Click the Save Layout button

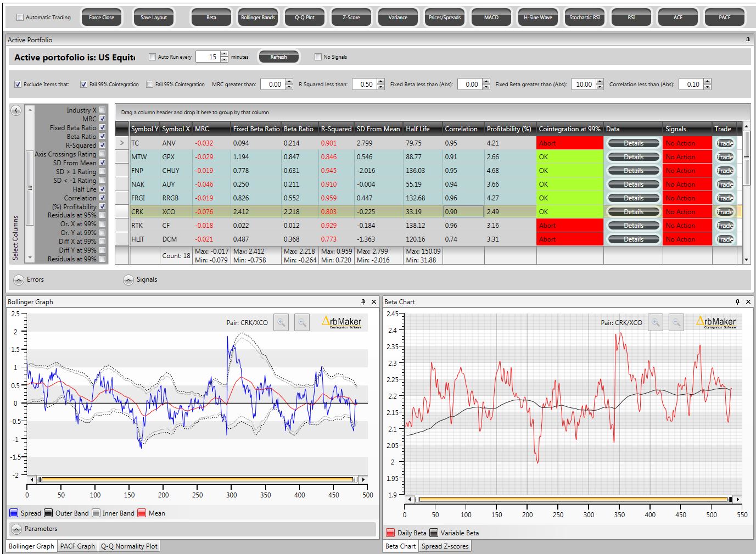tap(154, 18)
